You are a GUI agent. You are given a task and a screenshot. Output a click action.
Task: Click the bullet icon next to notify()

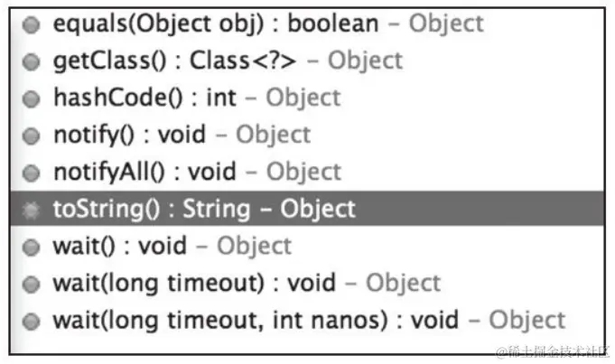coord(31,136)
